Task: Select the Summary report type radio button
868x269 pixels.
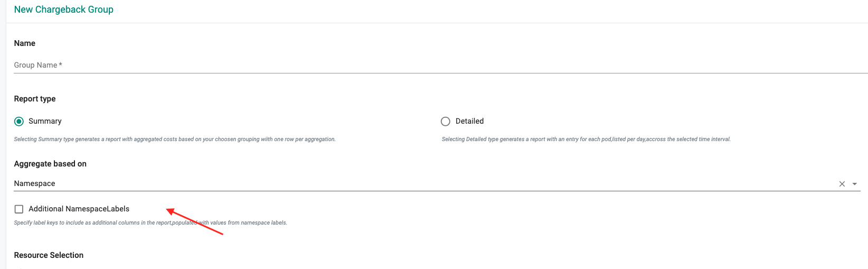Action: pos(19,122)
